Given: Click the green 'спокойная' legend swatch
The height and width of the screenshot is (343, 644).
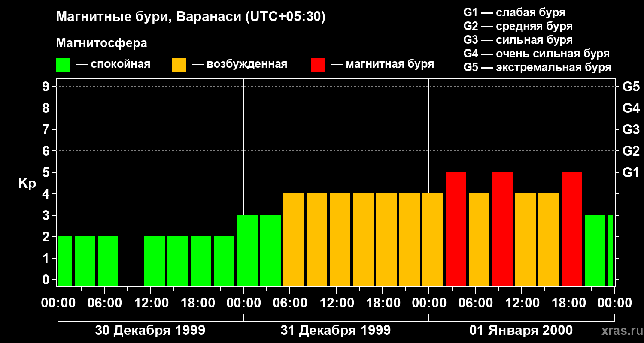Looking at the screenshot, I should tap(63, 65).
